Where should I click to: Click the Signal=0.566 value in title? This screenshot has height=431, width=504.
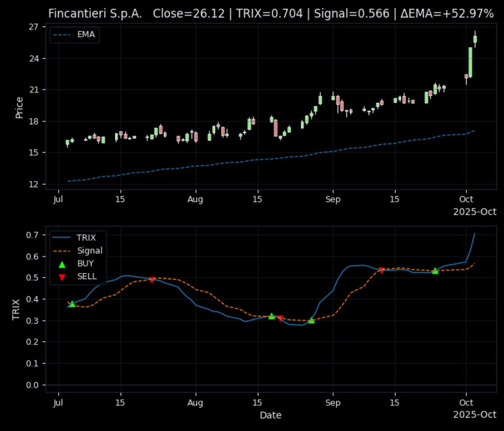pos(352,14)
